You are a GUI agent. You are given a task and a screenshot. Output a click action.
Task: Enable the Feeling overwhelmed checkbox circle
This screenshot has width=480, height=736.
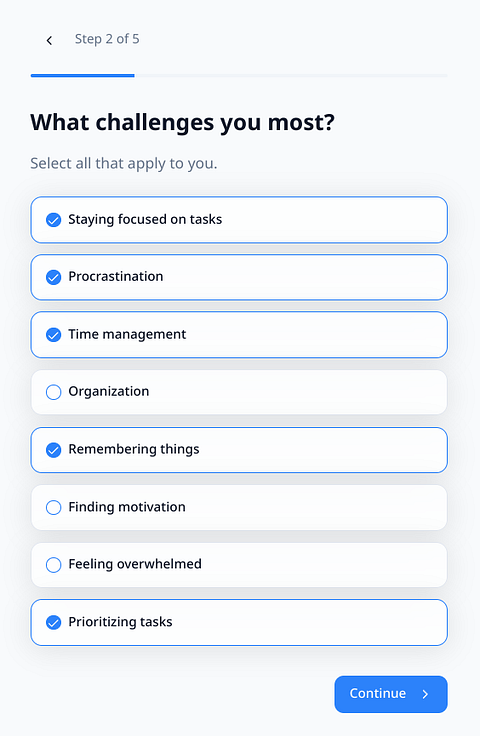[x=53, y=565]
